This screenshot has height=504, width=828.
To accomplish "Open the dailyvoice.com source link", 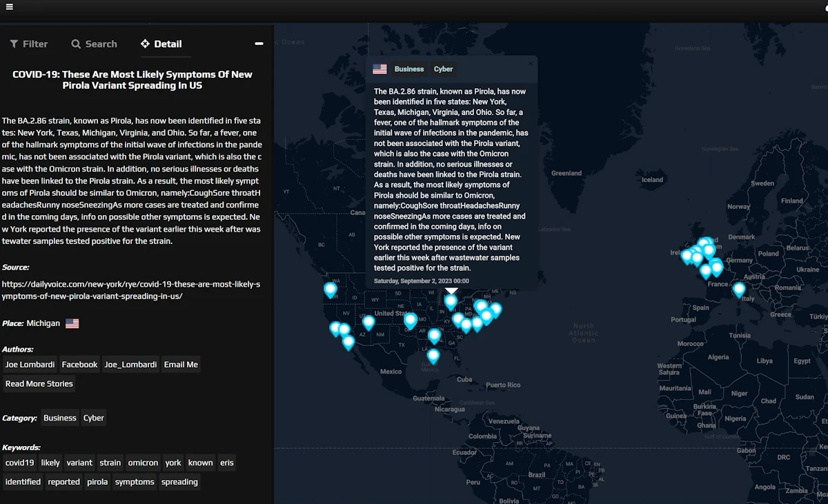I will point(131,290).
